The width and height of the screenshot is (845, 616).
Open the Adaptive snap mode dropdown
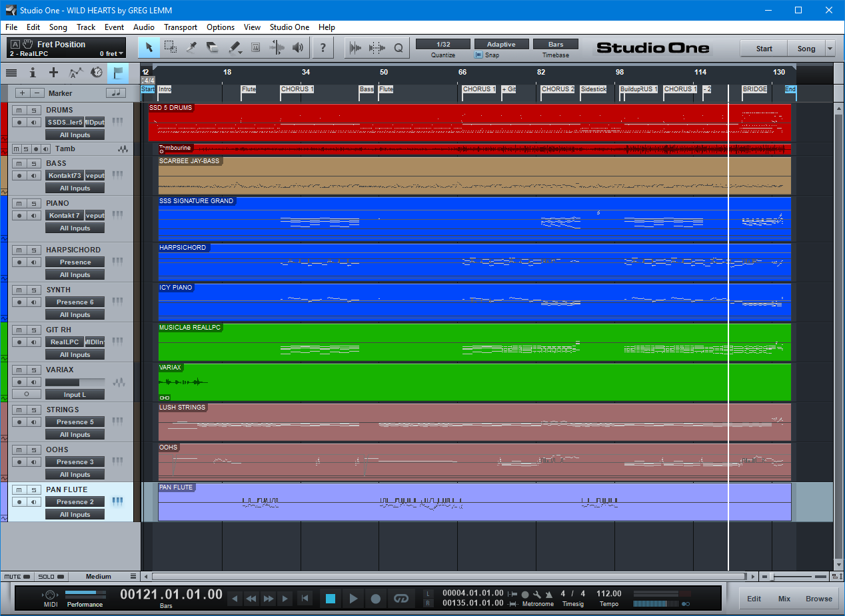click(501, 44)
